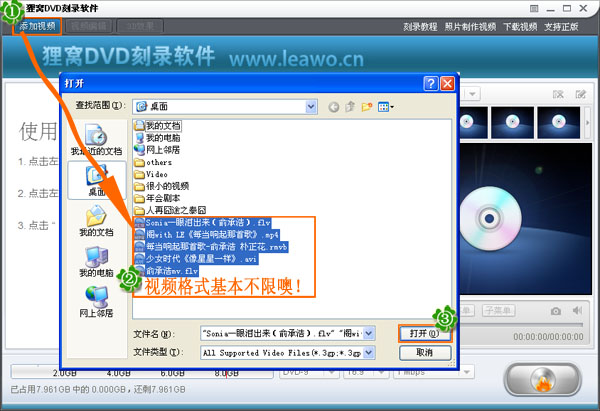This screenshot has height=411, width=600.
Task: Go up one folder level
Action: tap(348, 105)
